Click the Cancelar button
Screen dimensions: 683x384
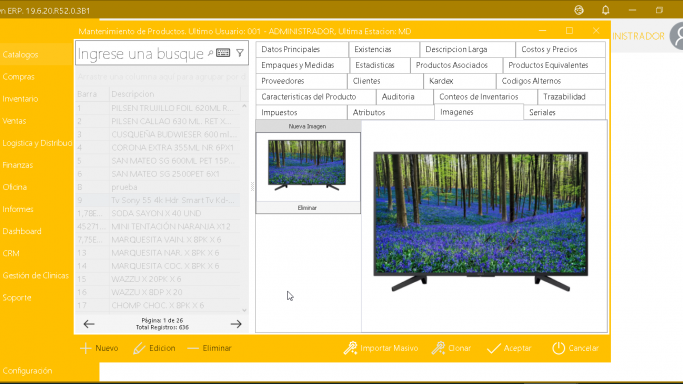point(575,348)
